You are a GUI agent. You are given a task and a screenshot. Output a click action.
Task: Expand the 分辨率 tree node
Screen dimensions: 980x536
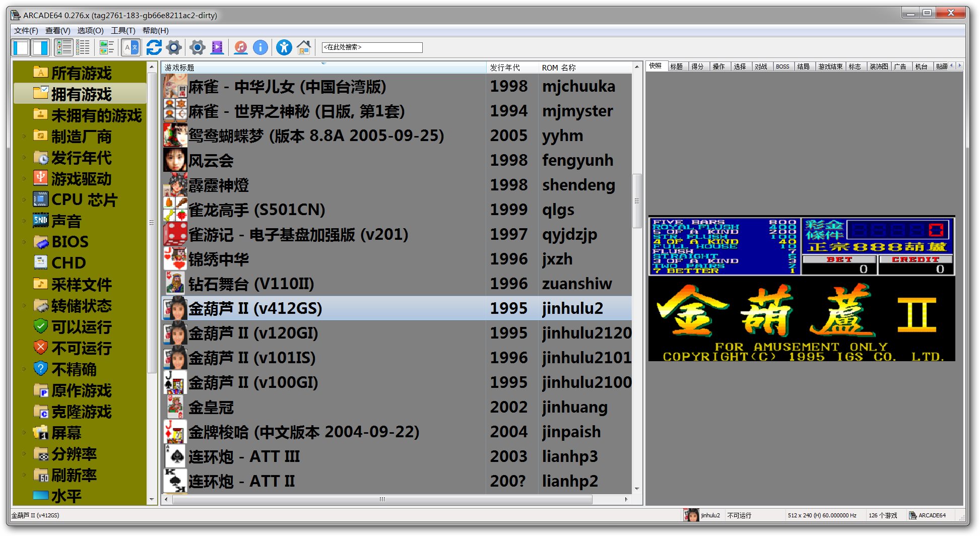(x=24, y=453)
